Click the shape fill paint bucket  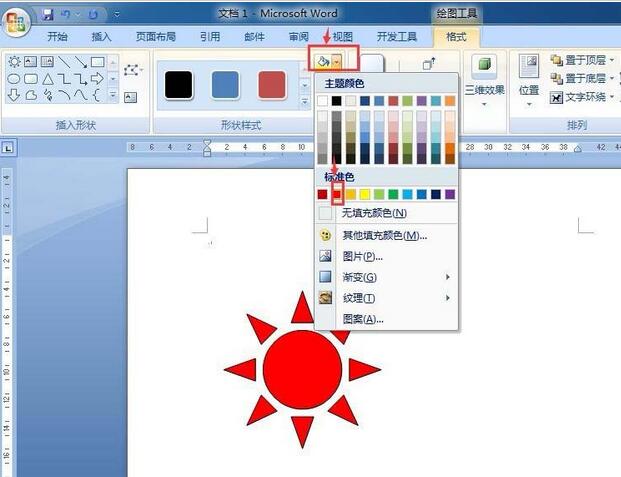coord(323,61)
